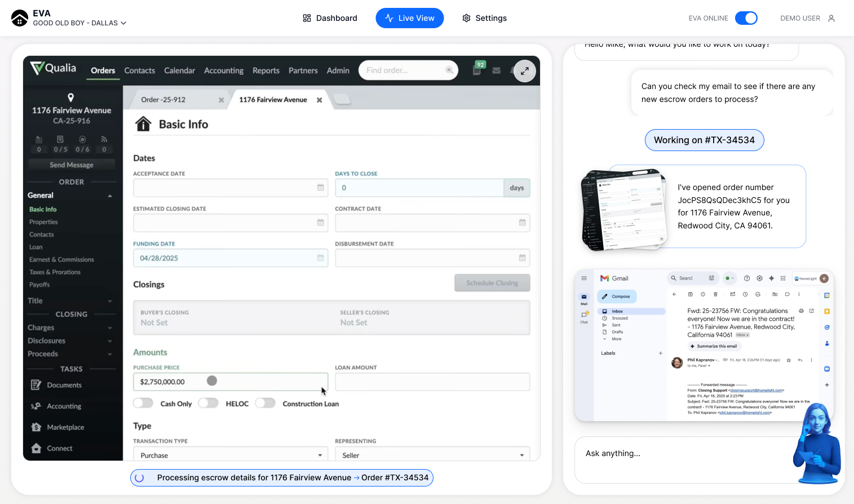Click the Ask anything chat input
The height and width of the screenshot is (504, 854).
(x=688, y=459)
